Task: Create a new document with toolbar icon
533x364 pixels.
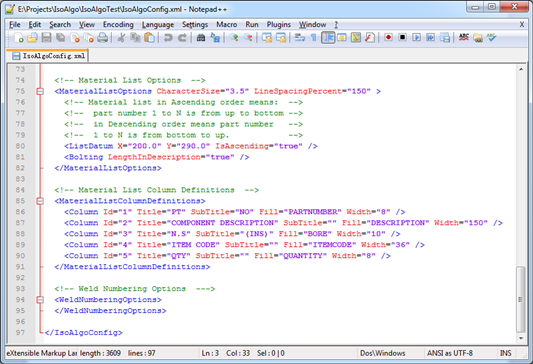Action: tap(19, 37)
